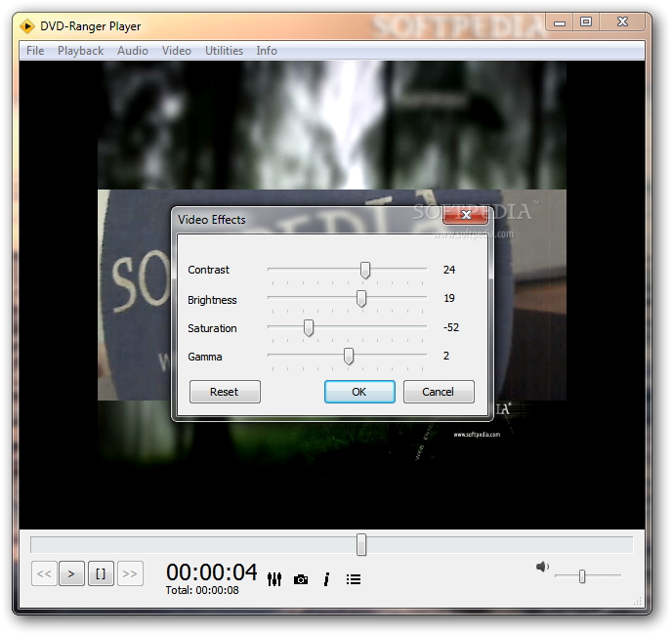Open the Playback menu
This screenshot has width=672, height=635.
[80, 51]
